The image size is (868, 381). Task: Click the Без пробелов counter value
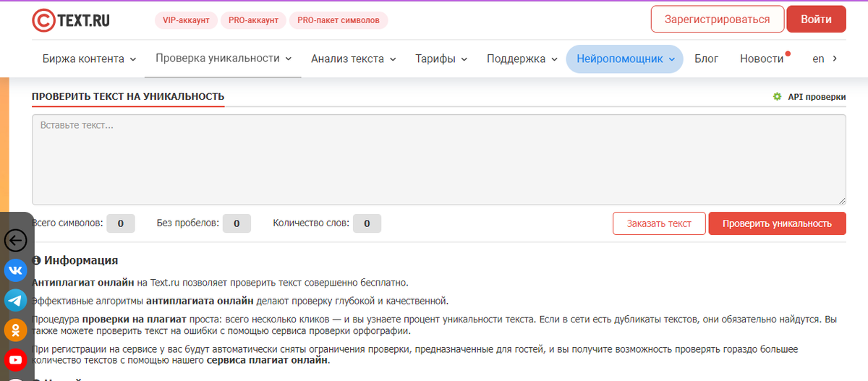click(237, 223)
